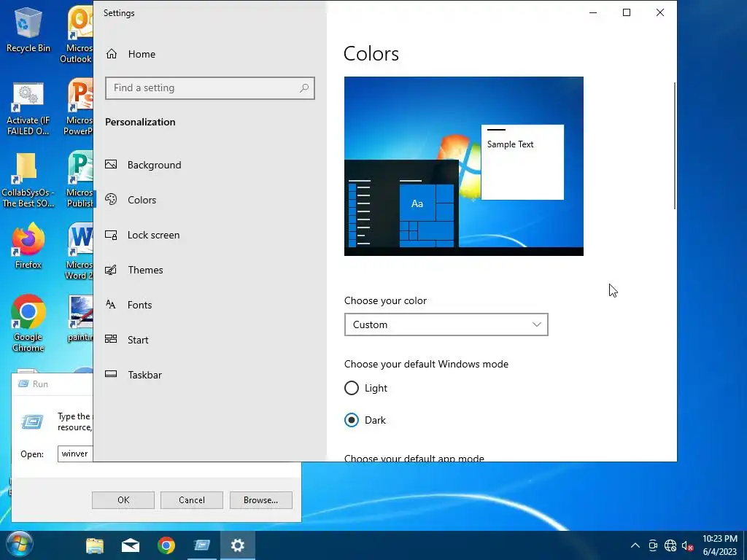Select the paint.net desktop shortcut
The image size is (747, 560).
[x=80, y=318]
